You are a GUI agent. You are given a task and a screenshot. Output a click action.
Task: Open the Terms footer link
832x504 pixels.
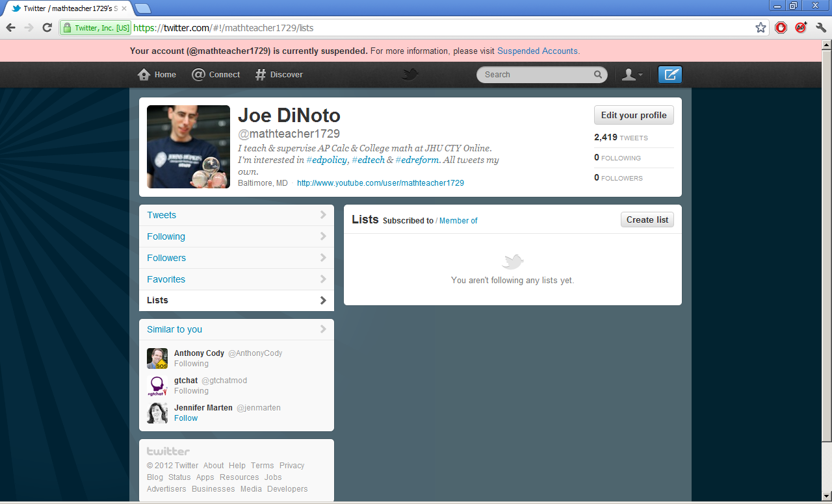(x=263, y=466)
